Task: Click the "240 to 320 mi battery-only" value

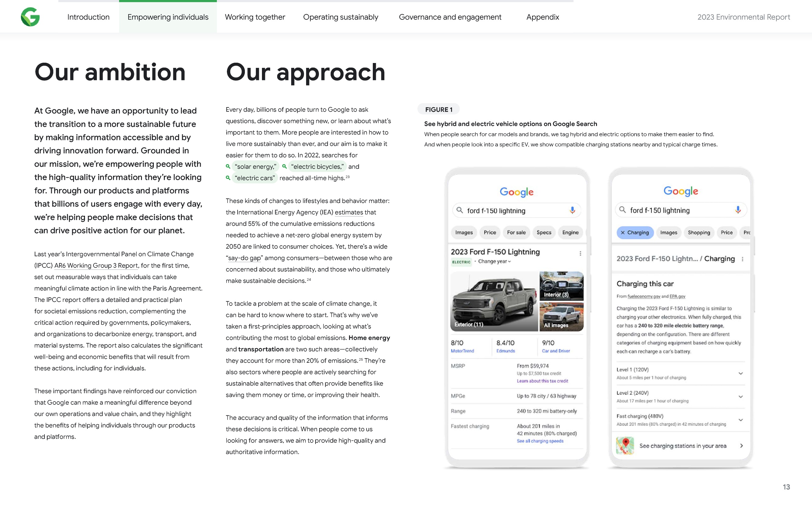Action: pos(547,411)
